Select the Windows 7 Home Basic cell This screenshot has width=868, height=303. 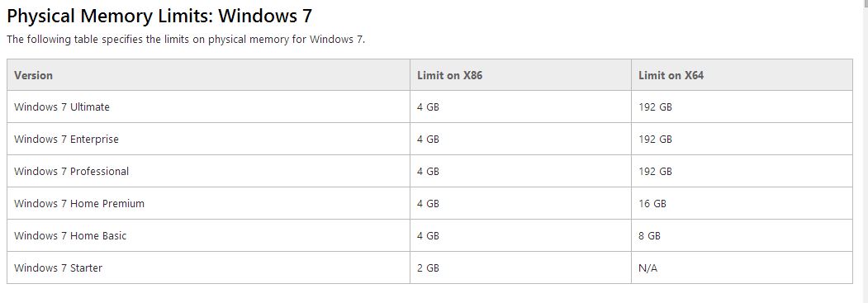(x=69, y=235)
